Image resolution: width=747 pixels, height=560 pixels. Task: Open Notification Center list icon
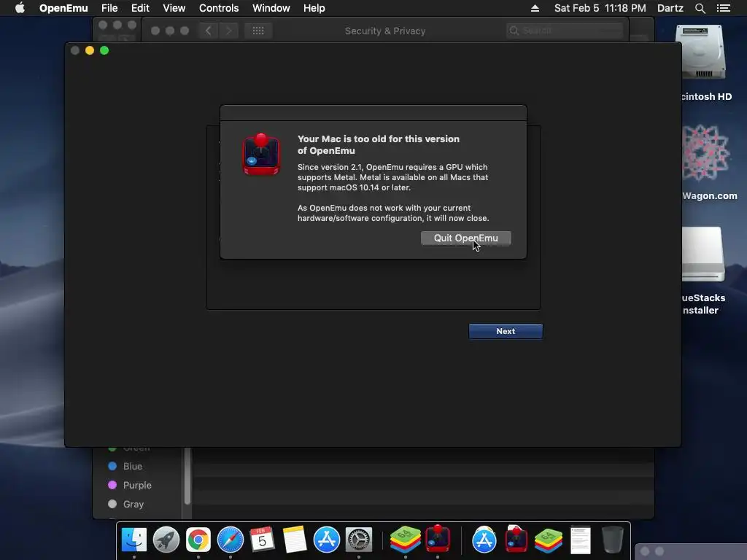point(723,8)
